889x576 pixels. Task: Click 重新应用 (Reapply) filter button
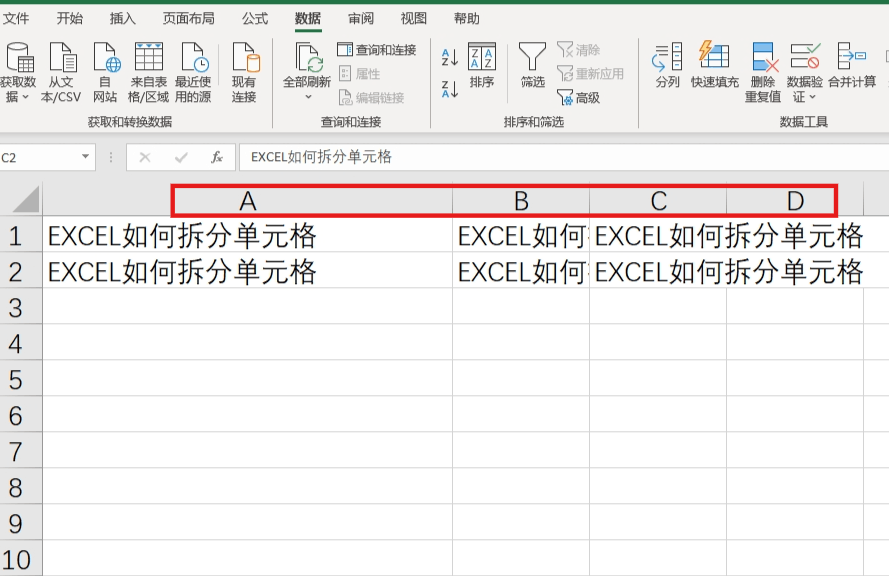click(x=590, y=74)
